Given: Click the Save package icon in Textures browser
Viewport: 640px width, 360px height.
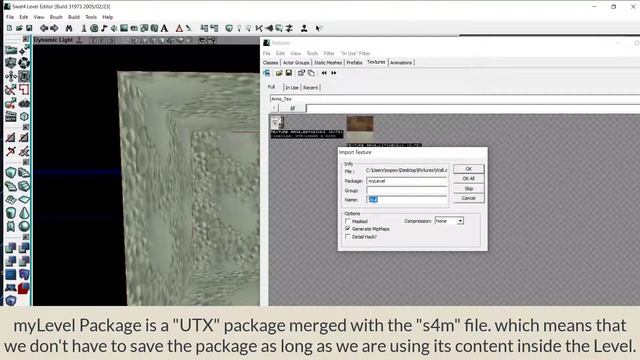Looking at the screenshot, I should 289,73.
